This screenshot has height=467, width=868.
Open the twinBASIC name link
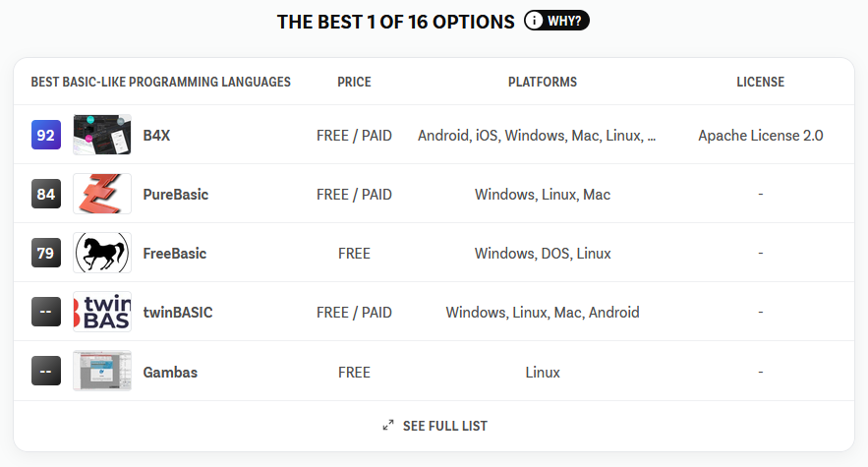(178, 313)
